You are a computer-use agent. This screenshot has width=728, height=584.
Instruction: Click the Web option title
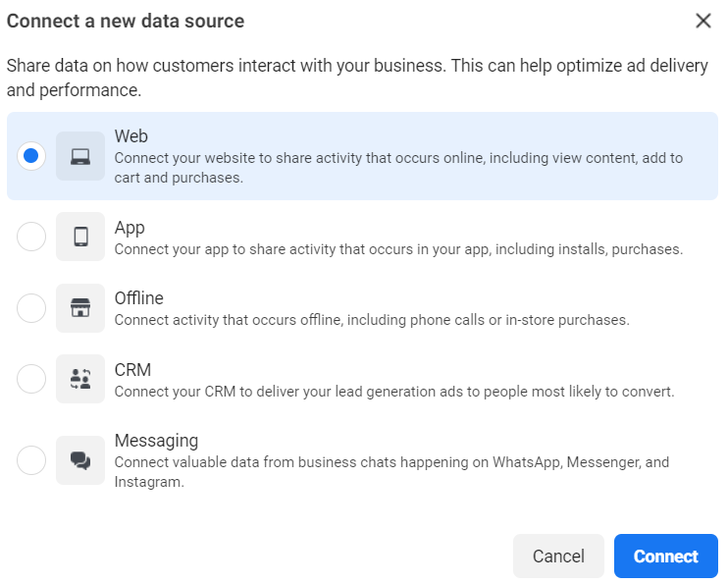point(130,136)
